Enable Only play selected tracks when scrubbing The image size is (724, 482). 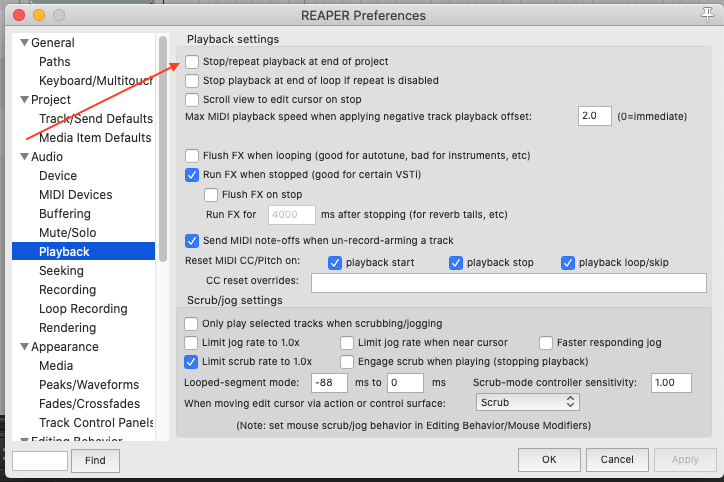191,324
